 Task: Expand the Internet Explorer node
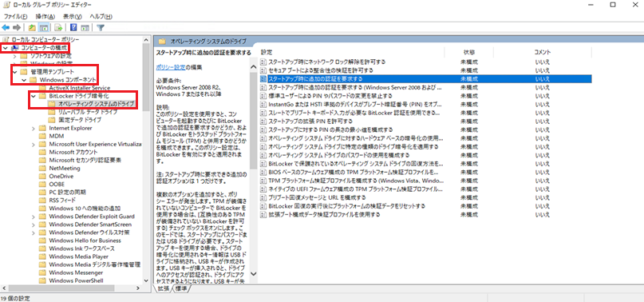point(34,128)
